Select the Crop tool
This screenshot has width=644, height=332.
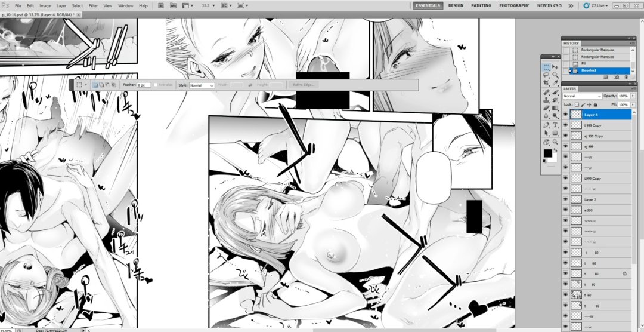(546, 82)
